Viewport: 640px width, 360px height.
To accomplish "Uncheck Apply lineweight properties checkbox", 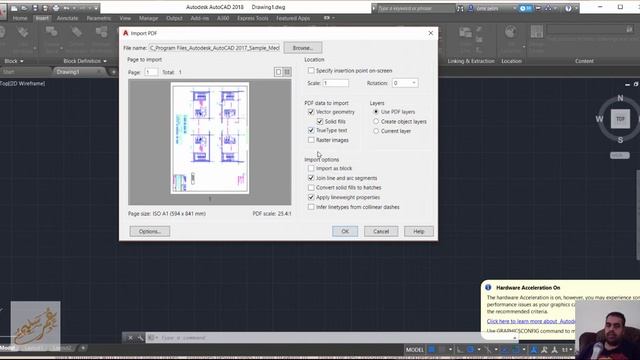I will click(x=311, y=197).
